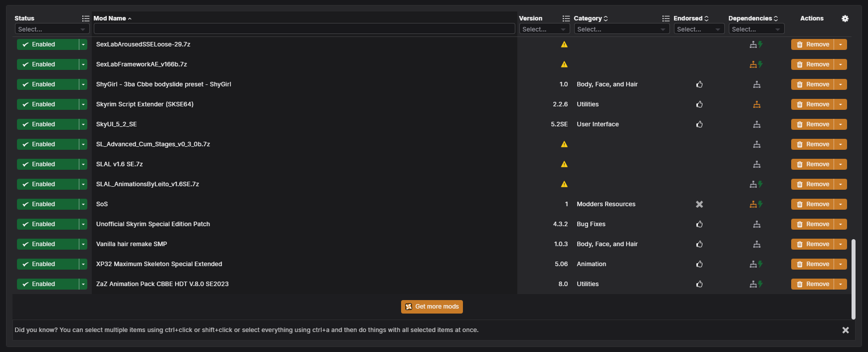Viewport: 868px width, 352px height.
Task: Sort by Category column header
Action: 591,18
